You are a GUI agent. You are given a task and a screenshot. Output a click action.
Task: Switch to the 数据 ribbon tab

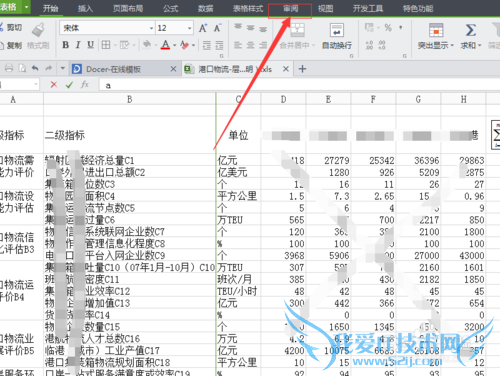click(x=205, y=8)
